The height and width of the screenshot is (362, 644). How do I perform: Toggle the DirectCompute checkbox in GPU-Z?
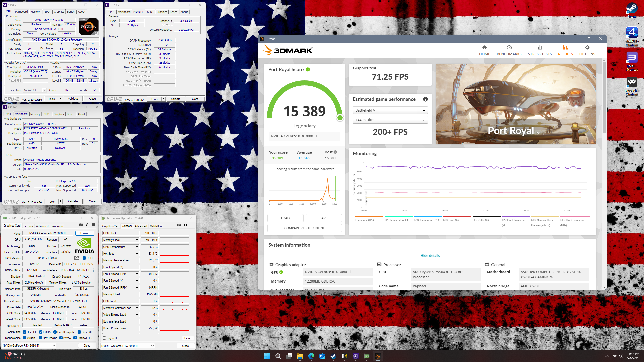click(x=55, y=332)
